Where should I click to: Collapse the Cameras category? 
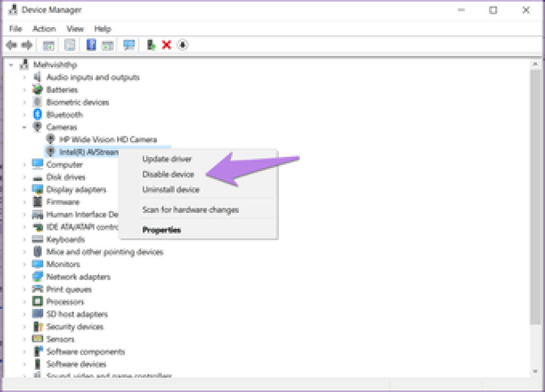[24, 128]
